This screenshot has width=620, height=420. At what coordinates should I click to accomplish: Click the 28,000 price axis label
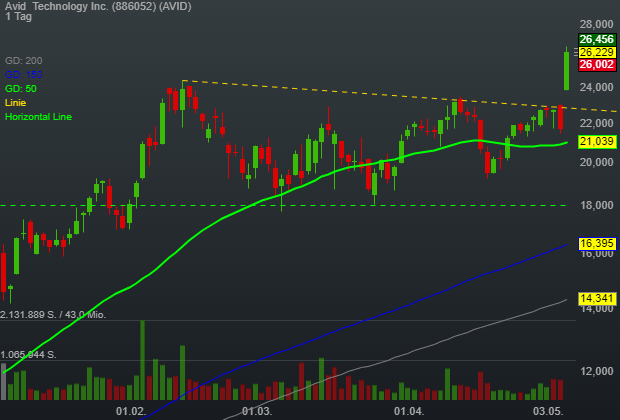tap(596, 25)
